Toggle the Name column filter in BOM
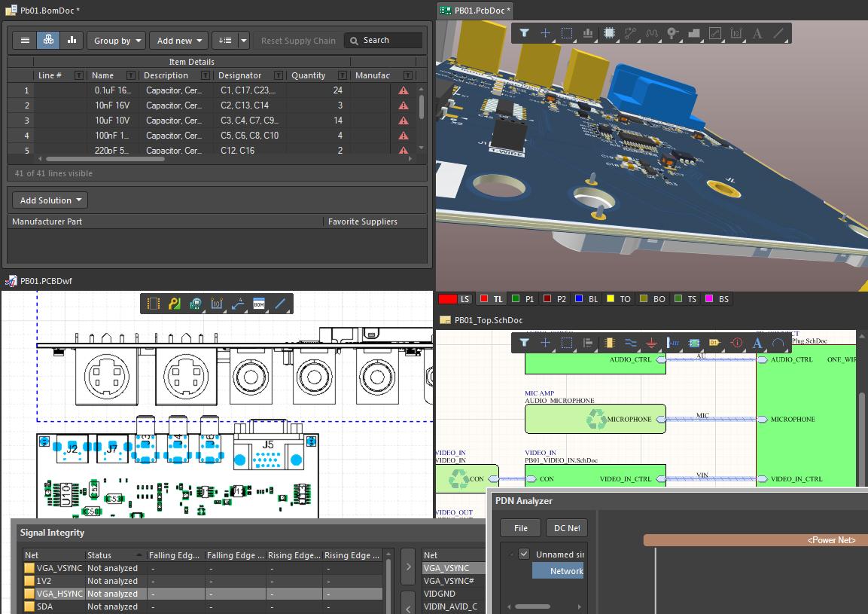The image size is (868, 614). point(131,75)
